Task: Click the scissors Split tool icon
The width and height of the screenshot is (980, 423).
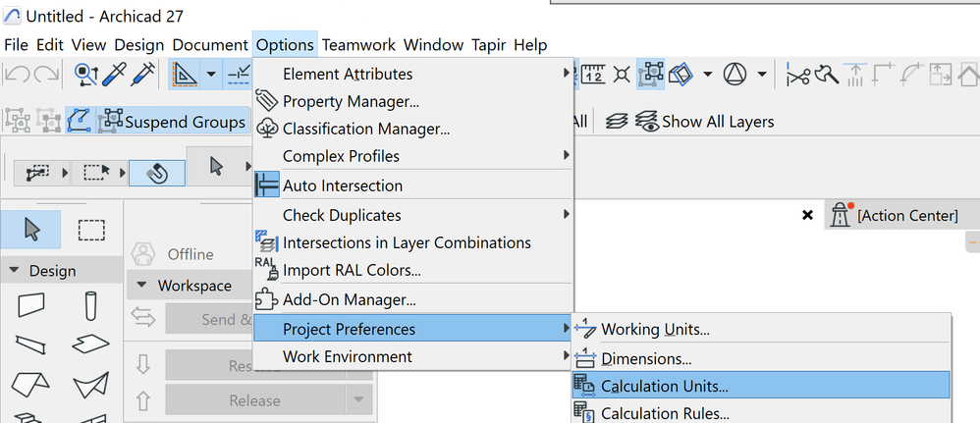Action: (x=798, y=74)
